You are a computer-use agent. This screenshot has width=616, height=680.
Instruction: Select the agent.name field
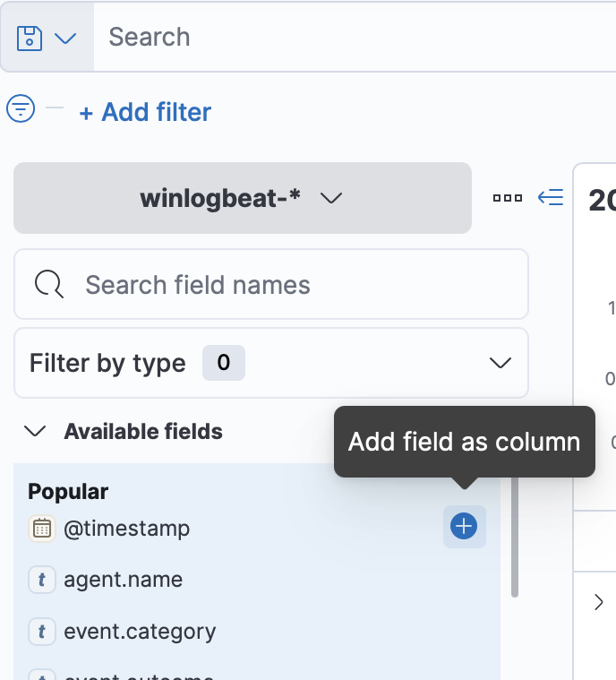tap(124, 580)
